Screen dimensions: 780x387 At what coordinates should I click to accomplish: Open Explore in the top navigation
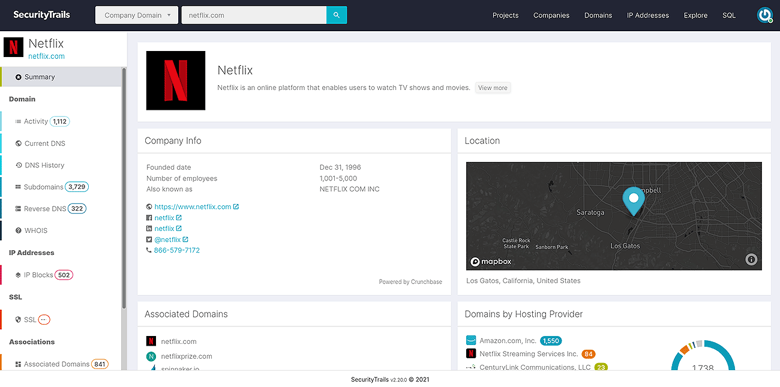click(695, 15)
